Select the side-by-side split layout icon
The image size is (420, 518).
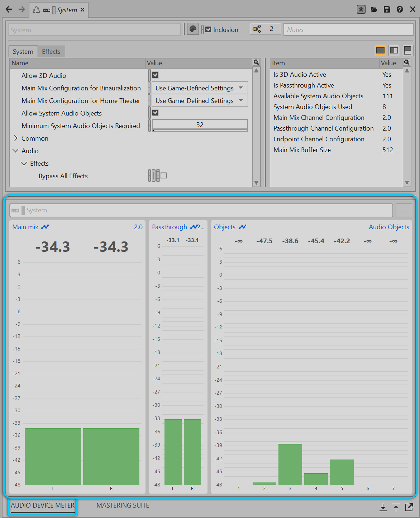point(394,51)
